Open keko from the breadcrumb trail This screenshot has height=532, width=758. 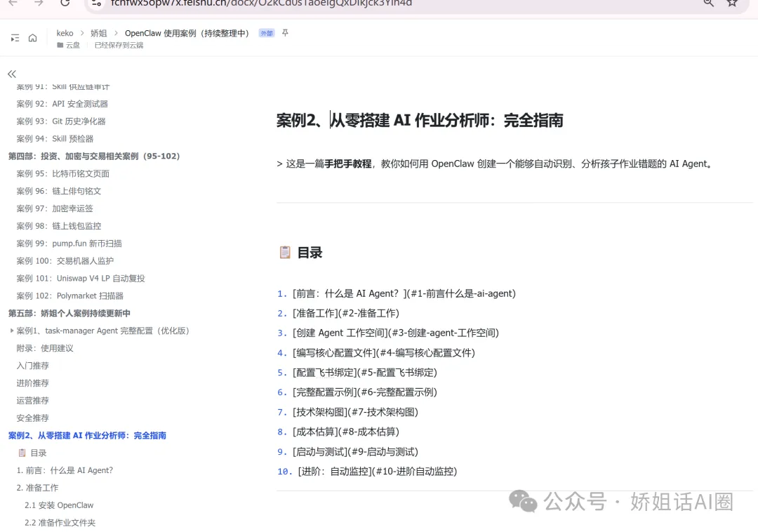tap(65, 32)
